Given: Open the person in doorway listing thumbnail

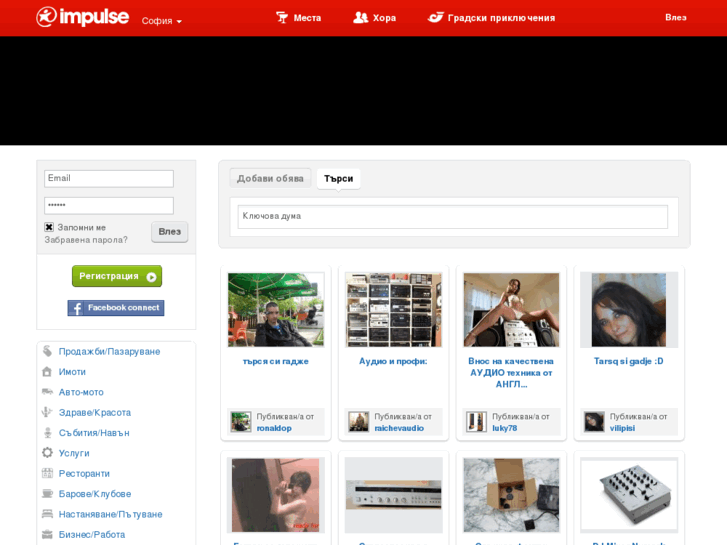Looking at the screenshot, I should point(276,495).
